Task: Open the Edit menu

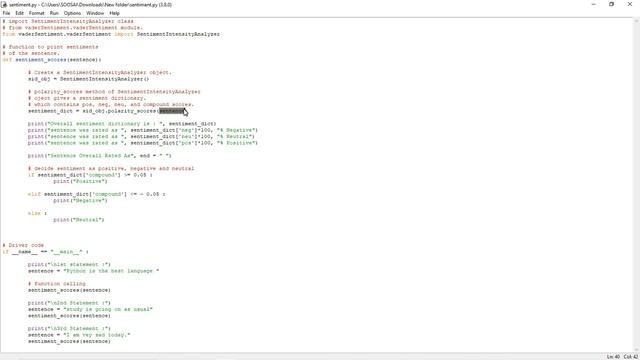Action: point(19,13)
